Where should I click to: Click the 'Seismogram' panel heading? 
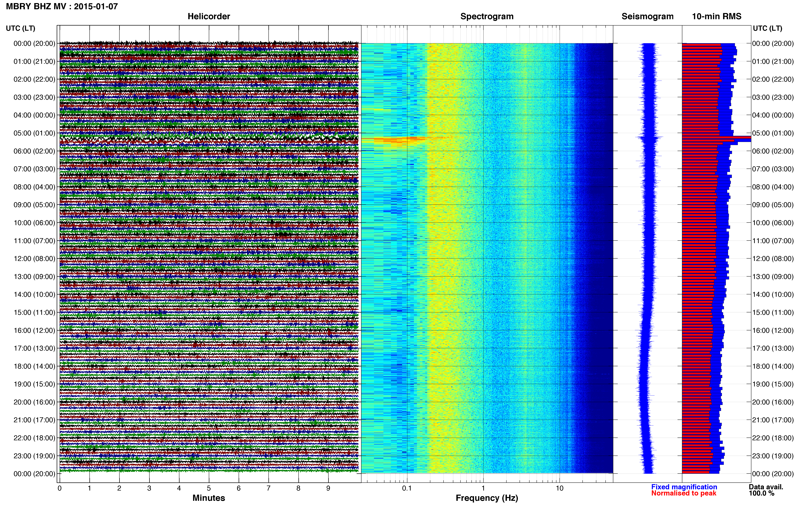pos(648,16)
